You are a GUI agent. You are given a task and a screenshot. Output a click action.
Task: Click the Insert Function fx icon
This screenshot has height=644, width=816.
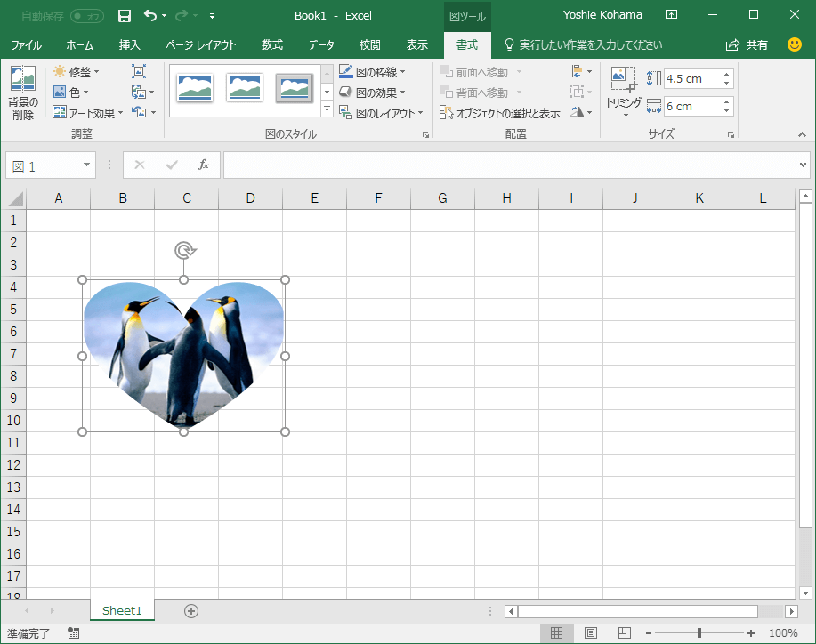pos(204,165)
